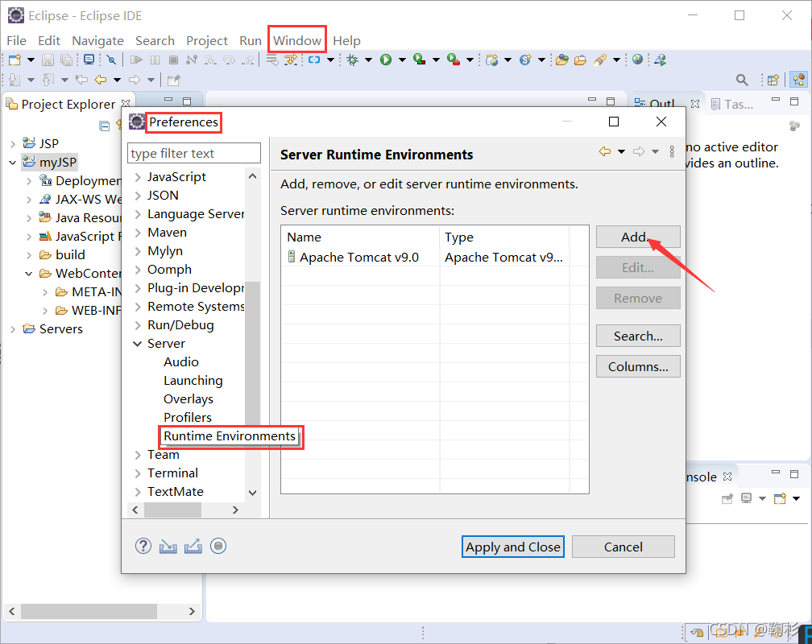The image size is (812, 644).
Task: Click the Preferences tree vertical scrollbar
Action: [252, 352]
